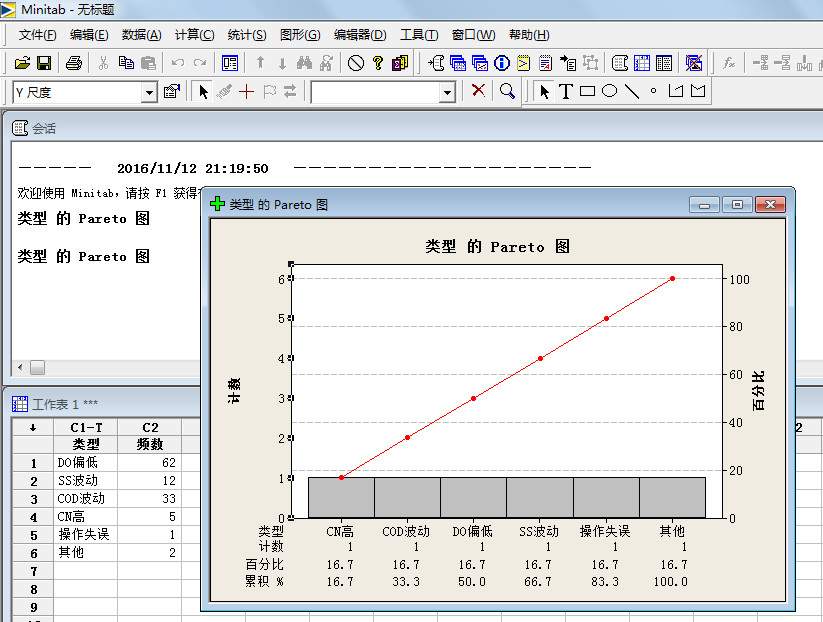Close the 类型 的 Pareto 图 window
Viewport: 823px width, 622px height.
pyautogui.click(x=770, y=205)
